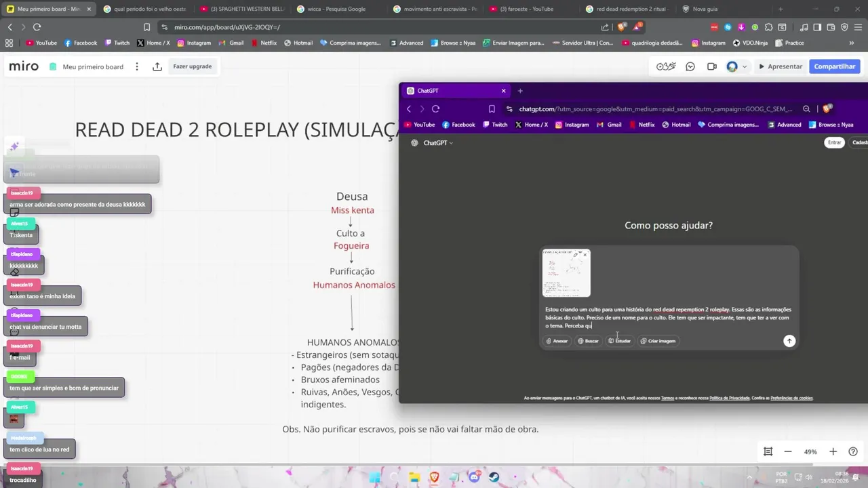Open Practice bookmark
Viewport: 868px width, 488px height.
point(789,43)
